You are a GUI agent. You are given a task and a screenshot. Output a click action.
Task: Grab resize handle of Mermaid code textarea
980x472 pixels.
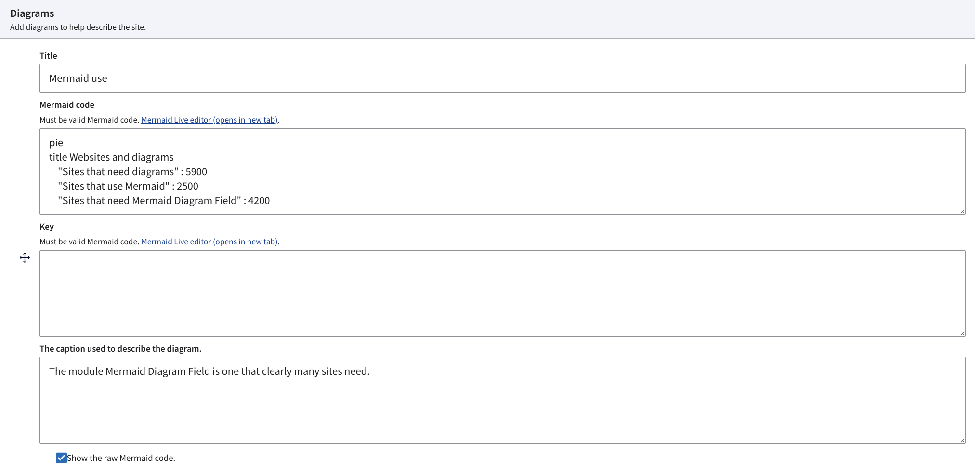coord(962,211)
